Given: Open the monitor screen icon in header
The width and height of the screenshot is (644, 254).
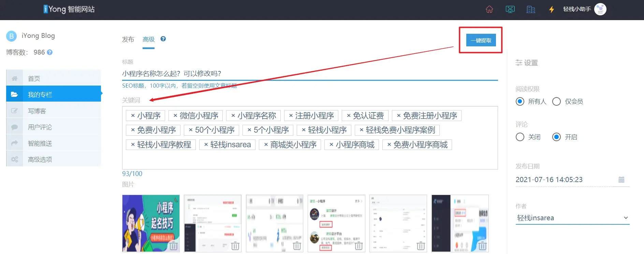Looking at the screenshot, I should coord(510,9).
